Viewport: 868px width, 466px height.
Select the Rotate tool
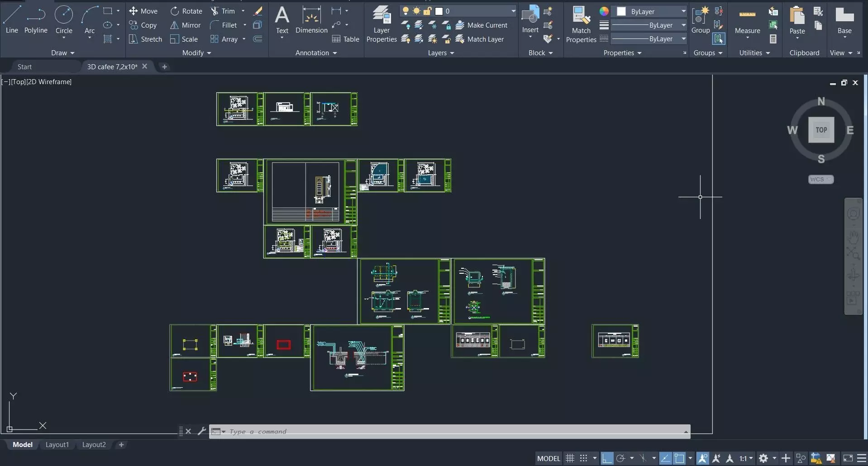[186, 11]
